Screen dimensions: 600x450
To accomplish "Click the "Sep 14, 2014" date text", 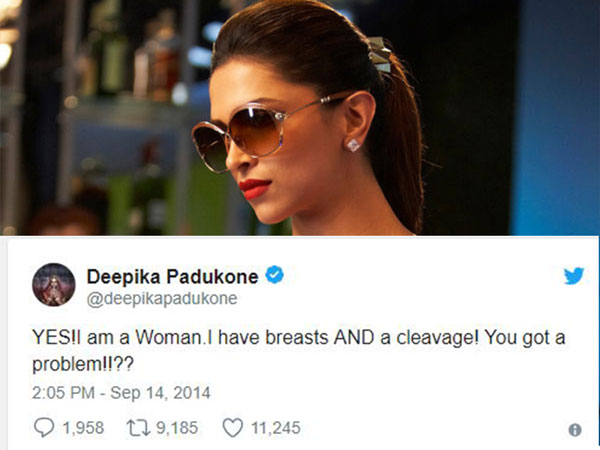I will (160, 393).
